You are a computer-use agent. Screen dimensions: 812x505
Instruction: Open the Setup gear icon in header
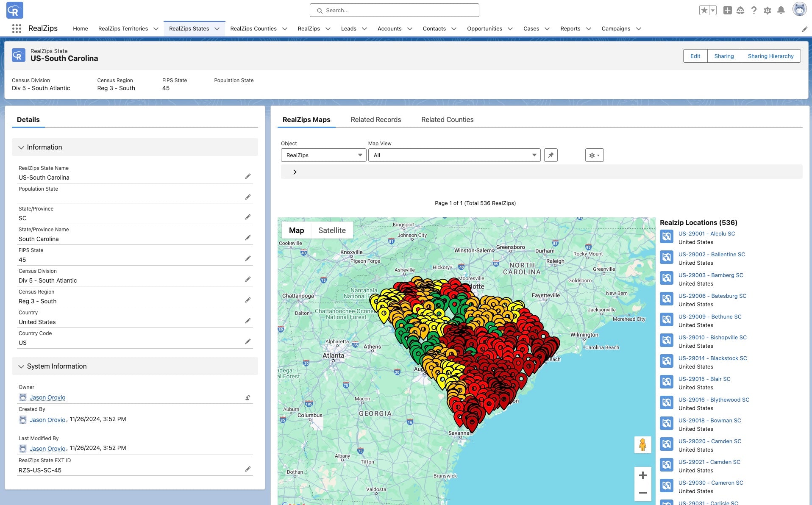(767, 10)
